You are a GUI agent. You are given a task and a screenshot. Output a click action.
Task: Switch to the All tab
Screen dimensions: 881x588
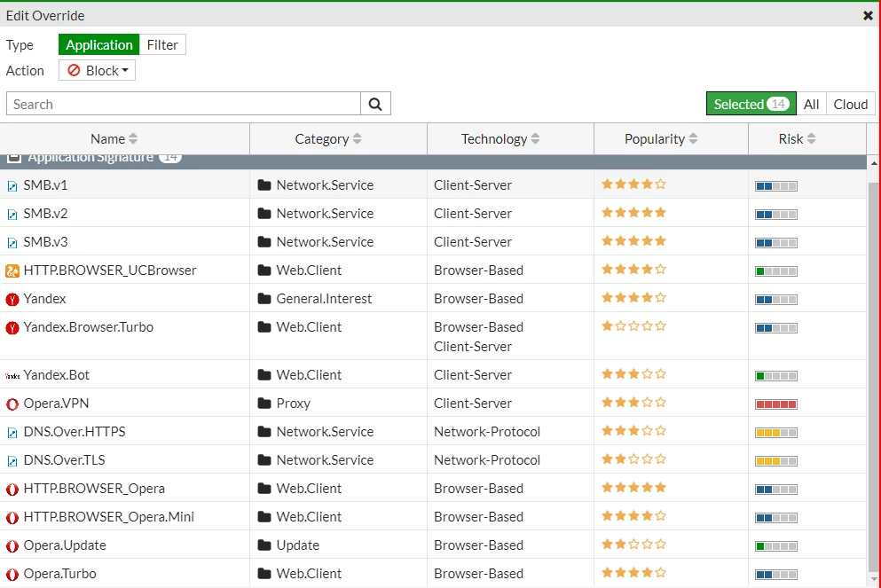coord(811,104)
